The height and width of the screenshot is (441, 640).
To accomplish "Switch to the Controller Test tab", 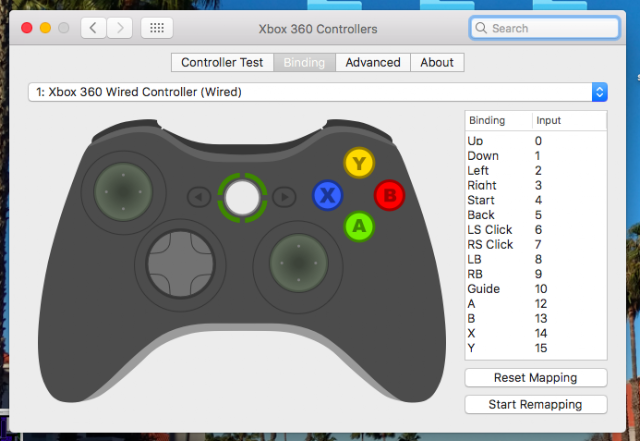I will (x=222, y=62).
